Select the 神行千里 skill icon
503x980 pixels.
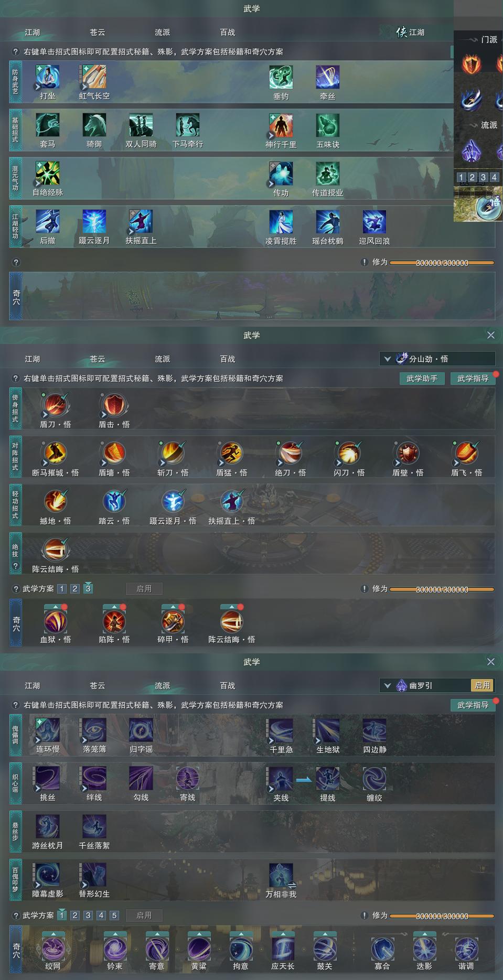[x=281, y=126]
